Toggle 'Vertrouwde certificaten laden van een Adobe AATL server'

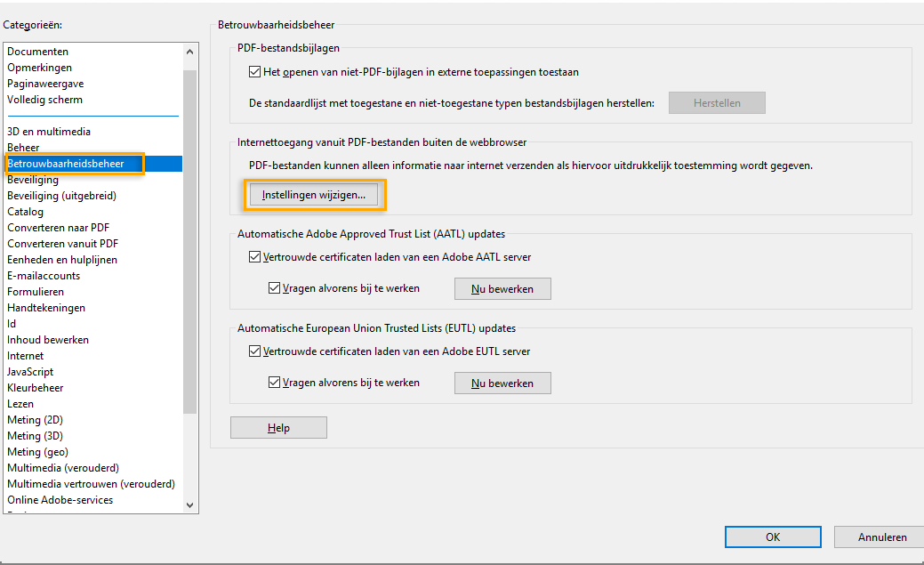tap(255, 257)
